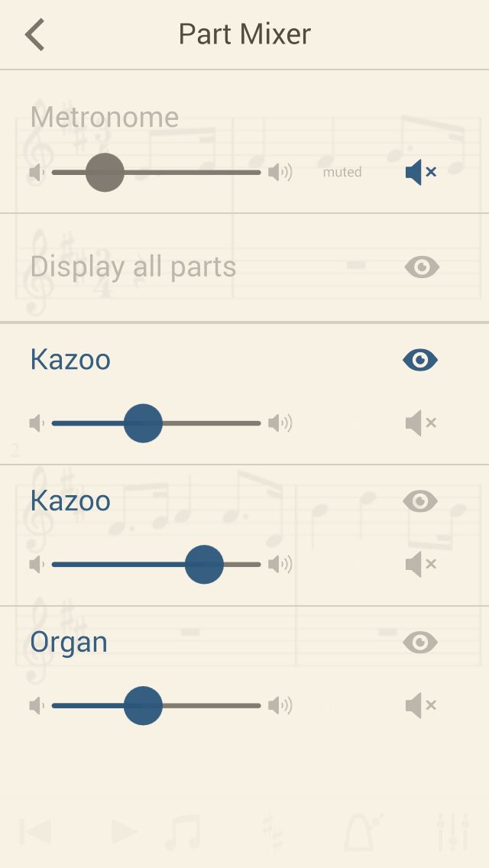
Task: Unmute the Metronome speaker icon
Action: [421, 172]
